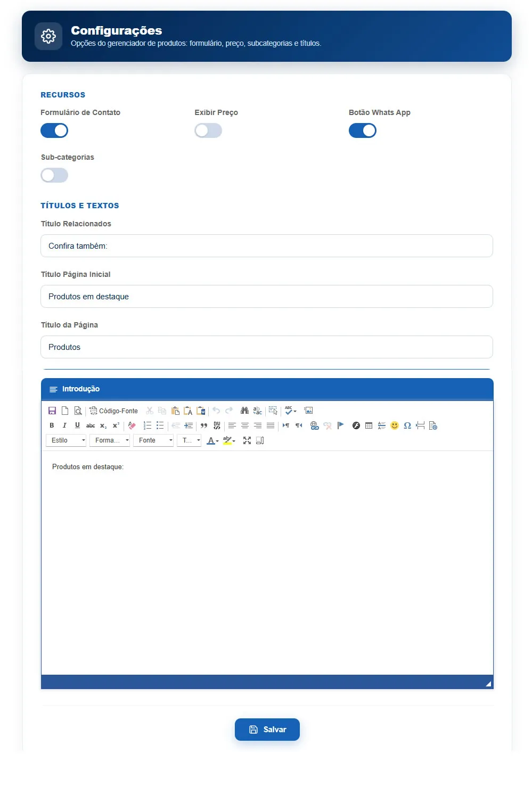Open Preview from editor toolbar
Screen dimensions: 532x786
[78, 411]
